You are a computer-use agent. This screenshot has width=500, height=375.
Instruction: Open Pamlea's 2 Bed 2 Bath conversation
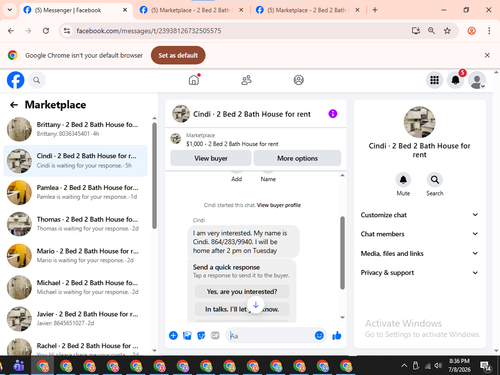click(x=76, y=192)
